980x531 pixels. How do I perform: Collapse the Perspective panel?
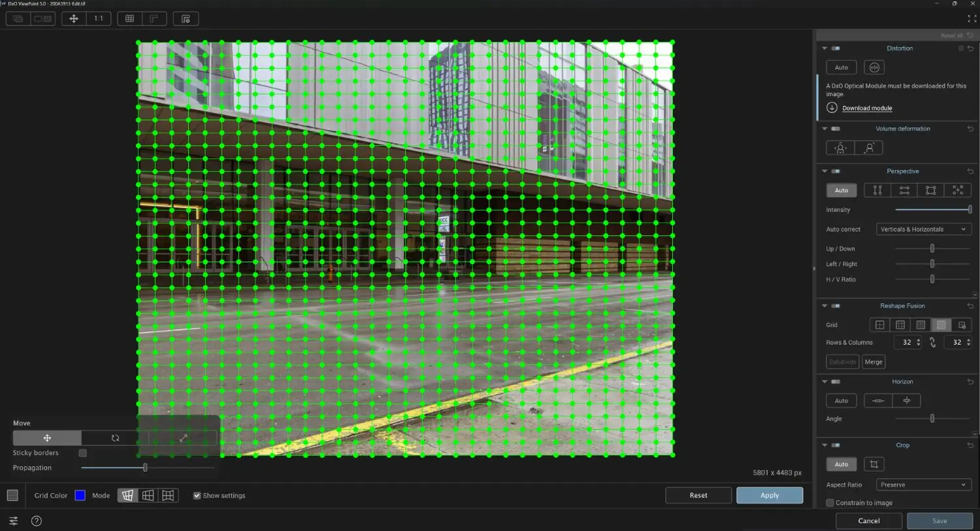pos(825,171)
